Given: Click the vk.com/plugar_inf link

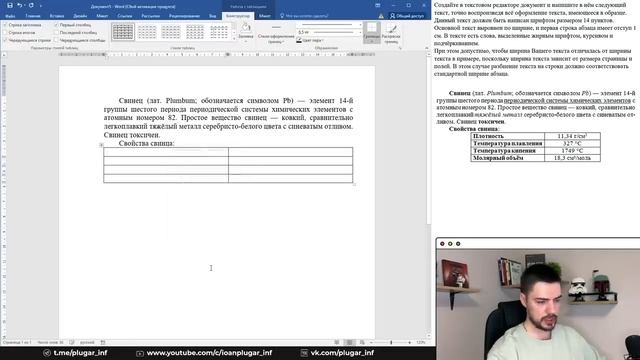Looking at the screenshot, I should tap(342, 353).
